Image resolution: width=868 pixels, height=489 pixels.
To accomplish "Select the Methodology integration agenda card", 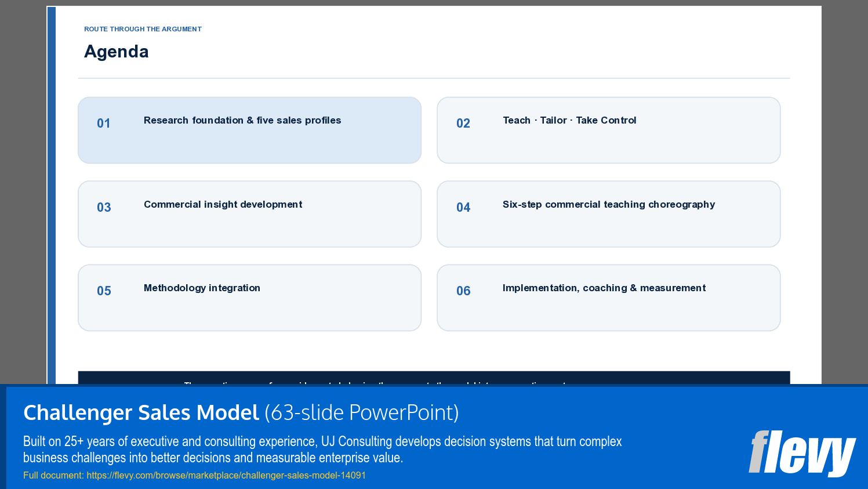I will [249, 298].
